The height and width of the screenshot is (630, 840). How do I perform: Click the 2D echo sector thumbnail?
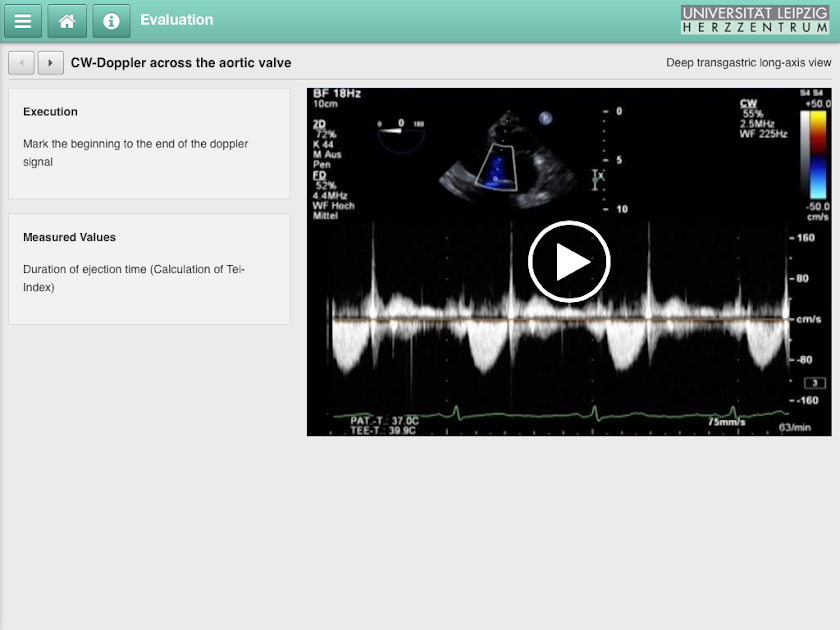pyautogui.click(x=506, y=159)
